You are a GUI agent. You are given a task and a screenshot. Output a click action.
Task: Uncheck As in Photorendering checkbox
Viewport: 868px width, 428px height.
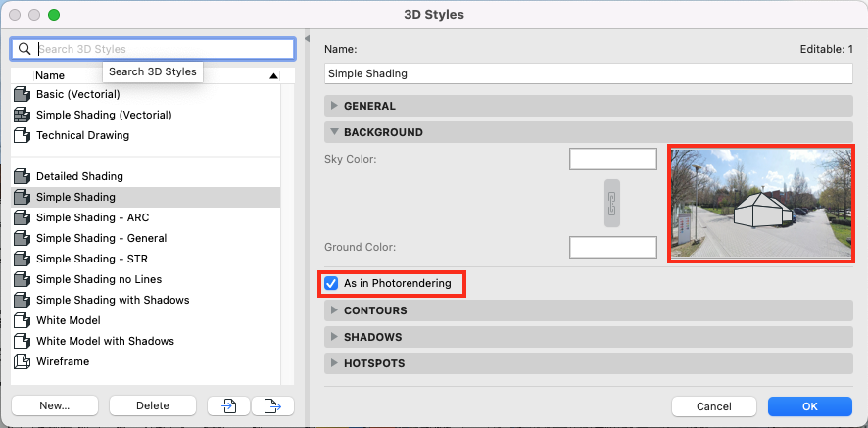(x=331, y=283)
